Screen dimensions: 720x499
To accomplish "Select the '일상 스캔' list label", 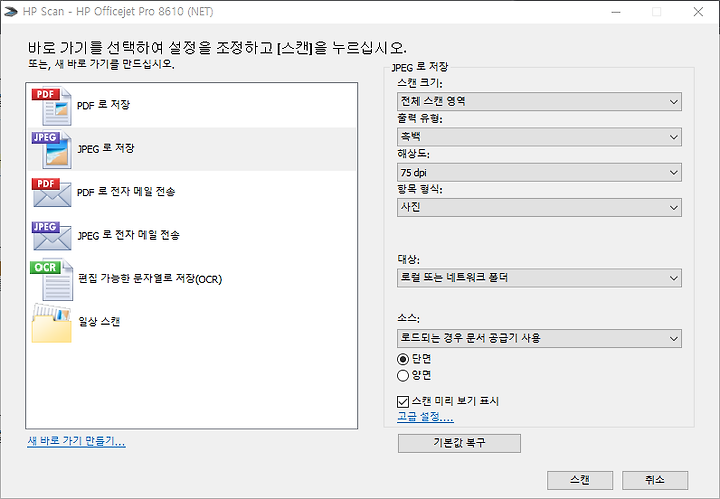I will coord(99,322).
